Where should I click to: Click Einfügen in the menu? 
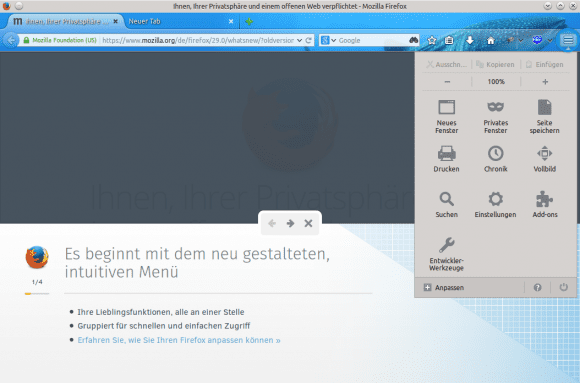point(545,64)
